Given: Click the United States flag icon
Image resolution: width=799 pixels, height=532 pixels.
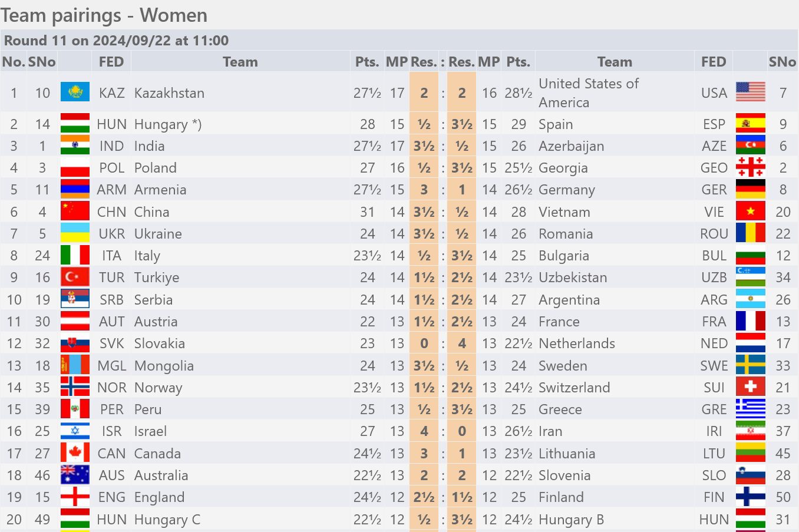Looking at the screenshot, I should pyautogui.click(x=751, y=92).
